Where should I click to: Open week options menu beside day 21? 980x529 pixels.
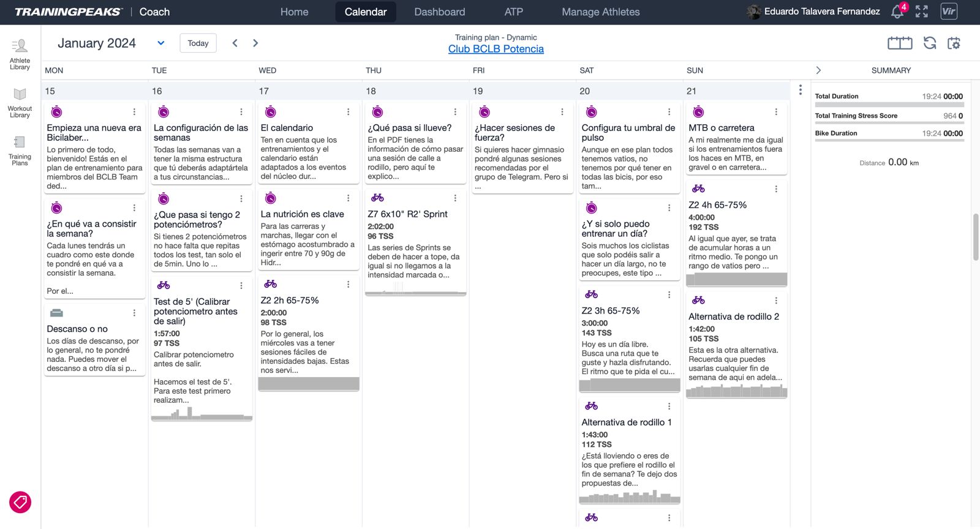pos(800,90)
